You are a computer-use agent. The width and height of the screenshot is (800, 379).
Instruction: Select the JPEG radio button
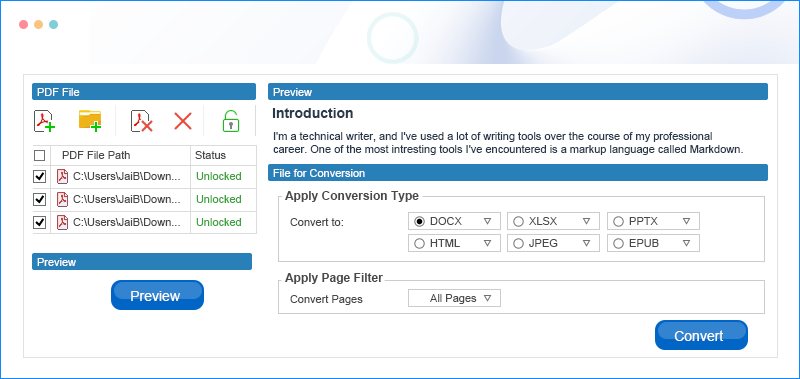coord(518,243)
